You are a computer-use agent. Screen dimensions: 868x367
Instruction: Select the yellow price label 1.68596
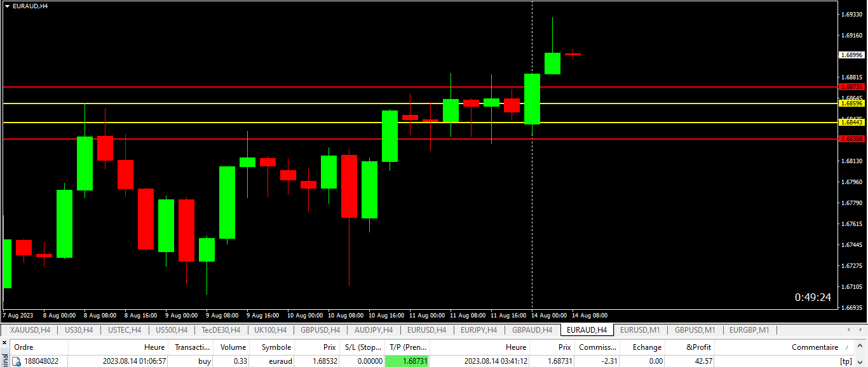pos(852,103)
